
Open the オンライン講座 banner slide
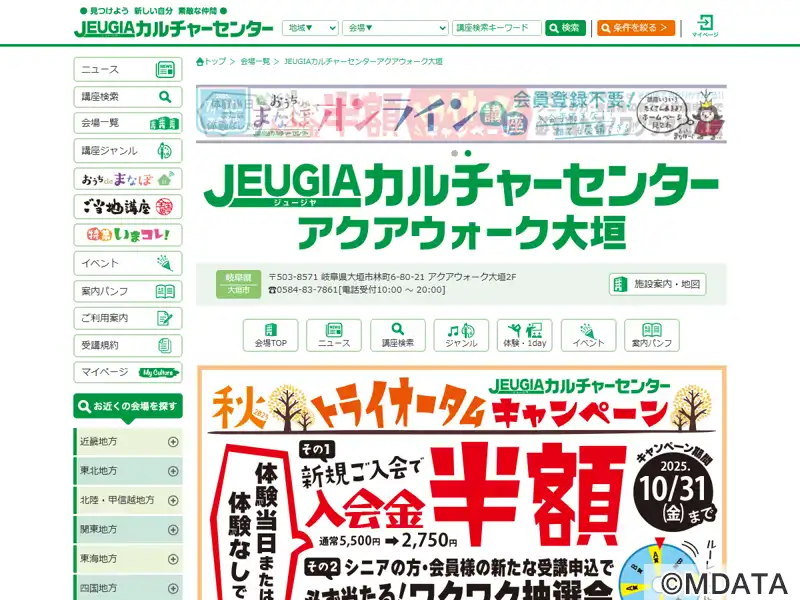[x=461, y=114]
